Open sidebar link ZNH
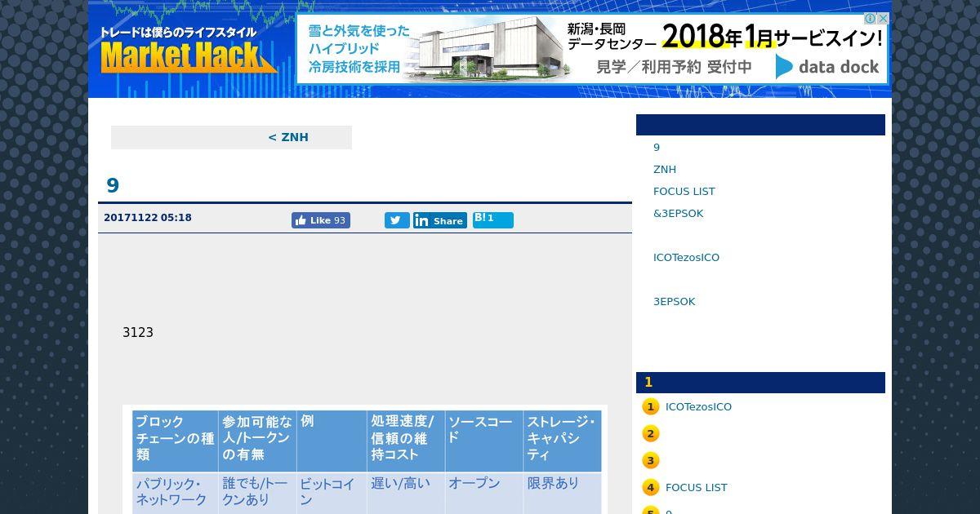980x514 pixels. pyautogui.click(x=665, y=170)
